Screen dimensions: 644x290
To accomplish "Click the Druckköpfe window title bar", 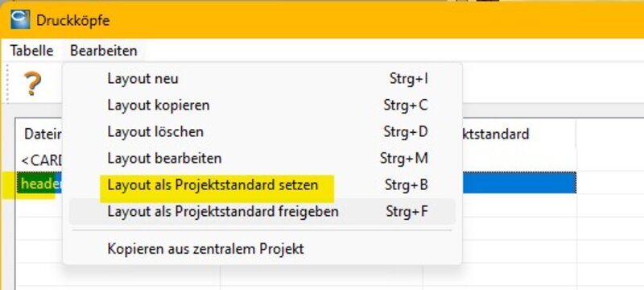I will (328, 19).
